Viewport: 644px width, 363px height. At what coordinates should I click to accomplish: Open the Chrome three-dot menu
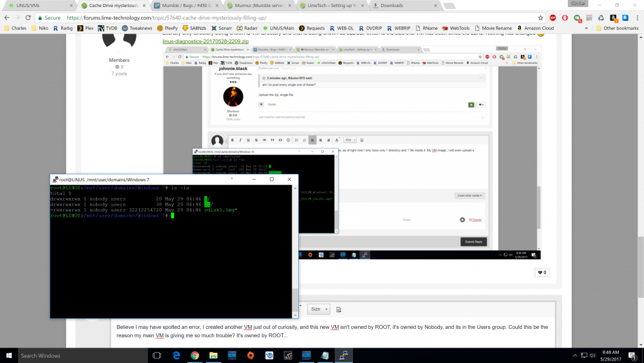coord(638,17)
